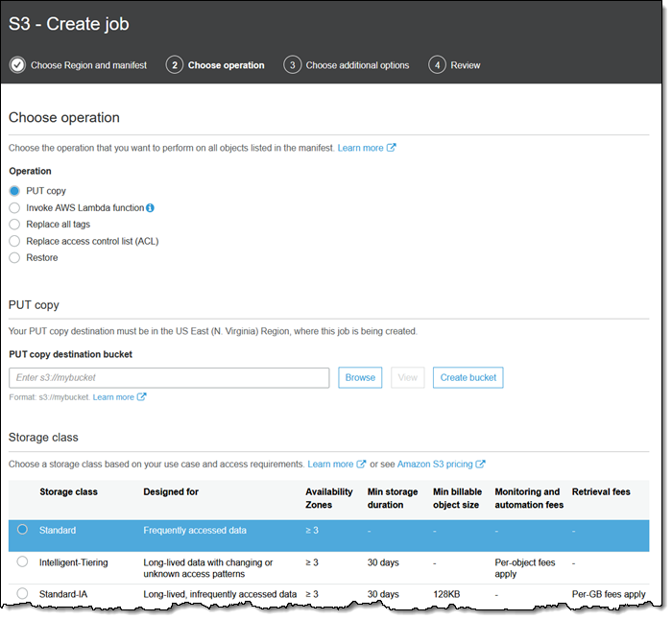Click the Browse button for destination bucket
672x620 pixels.
click(x=360, y=377)
